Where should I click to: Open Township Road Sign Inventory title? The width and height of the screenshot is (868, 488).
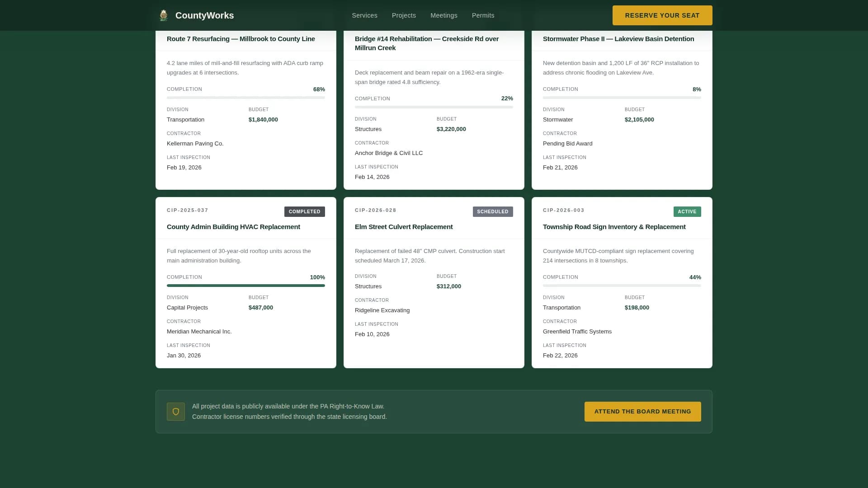tap(614, 227)
